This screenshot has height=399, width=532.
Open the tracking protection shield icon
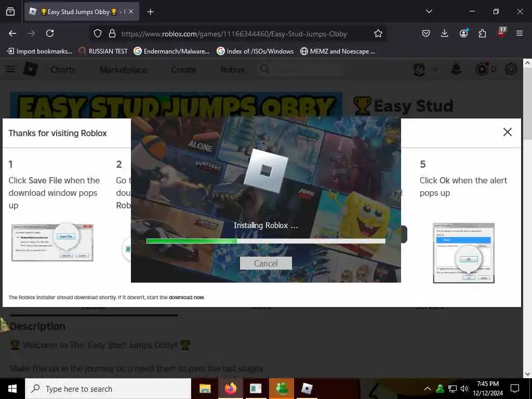point(98,34)
